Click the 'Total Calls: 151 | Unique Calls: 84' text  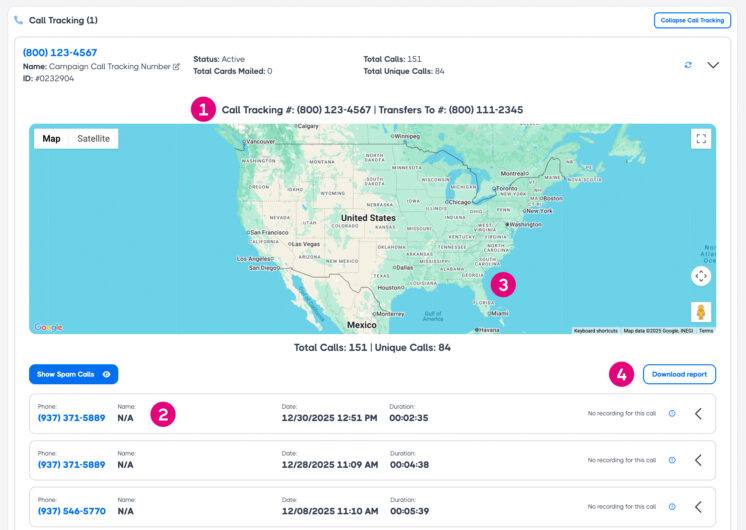tap(372, 348)
